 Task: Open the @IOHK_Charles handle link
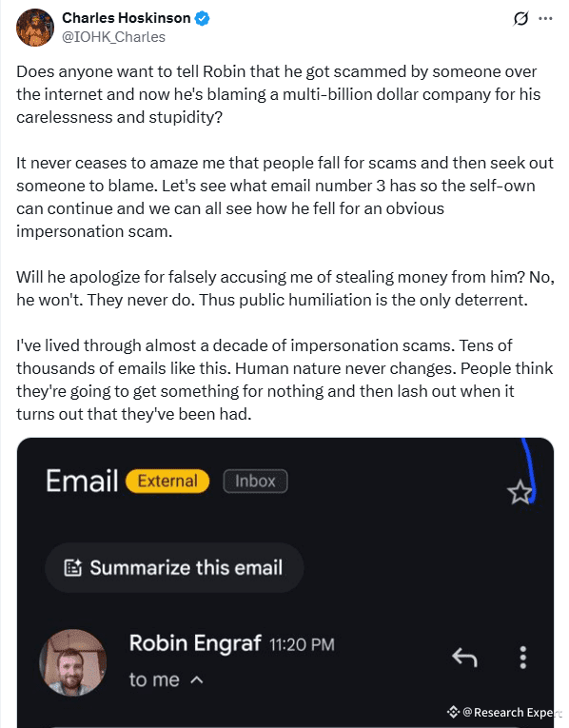[114, 37]
